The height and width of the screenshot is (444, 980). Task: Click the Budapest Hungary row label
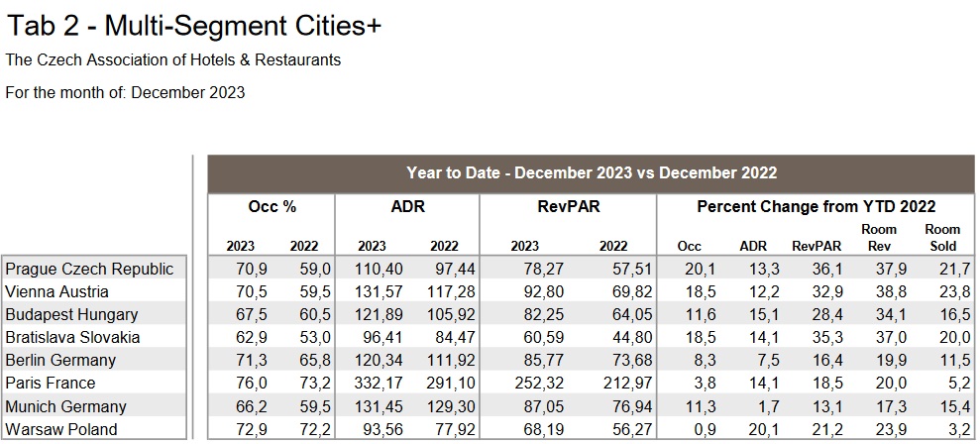click(x=71, y=314)
